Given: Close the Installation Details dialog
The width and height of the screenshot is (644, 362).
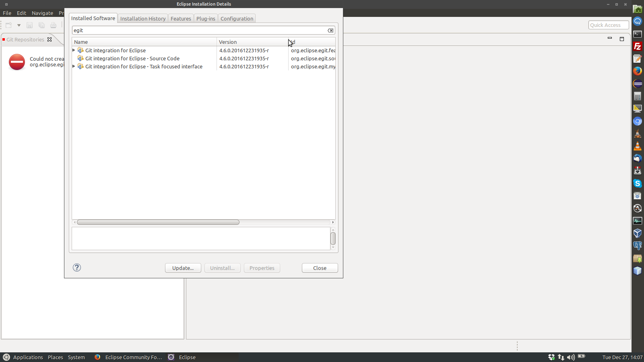Looking at the screenshot, I should (320, 268).
